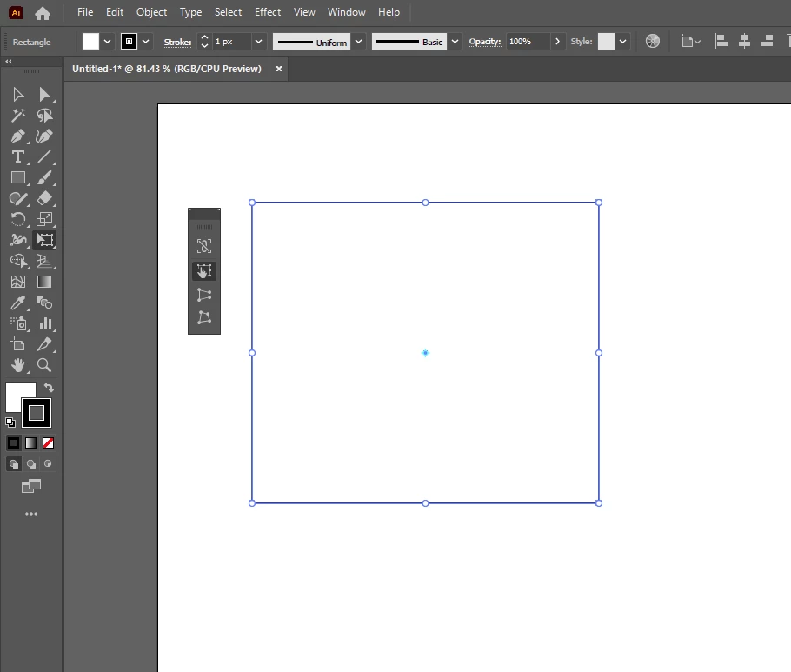Enable Free Transform mode in widget

point(204,271)
